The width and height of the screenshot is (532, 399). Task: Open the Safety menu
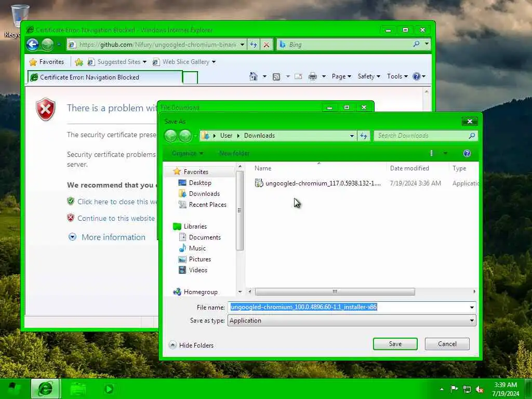coord(369,76)
